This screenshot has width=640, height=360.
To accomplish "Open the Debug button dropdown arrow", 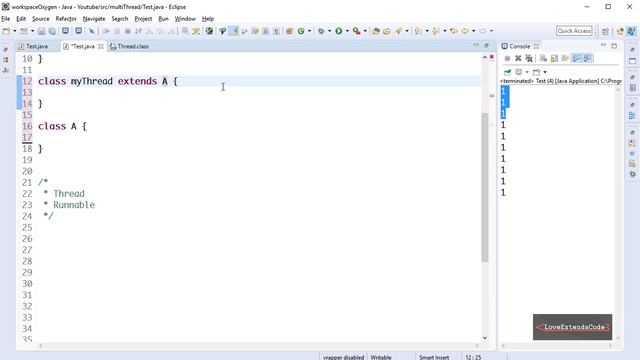I will pos(329,31).
